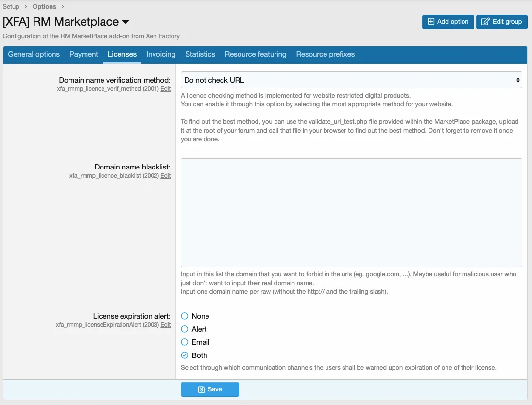Click Edit link for xfa_rmmp_licenseExpirationAlert
This screenshot has width=532, height=405.
coord(166,325)
